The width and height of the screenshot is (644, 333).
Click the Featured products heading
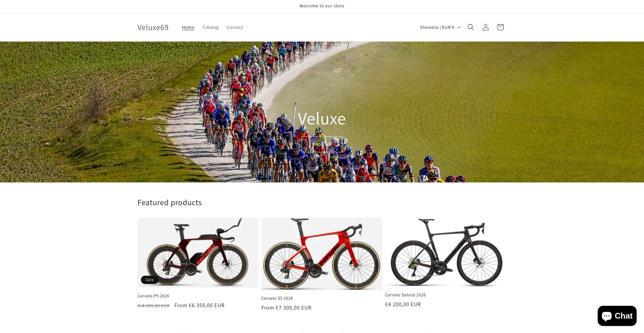point(170,203)
